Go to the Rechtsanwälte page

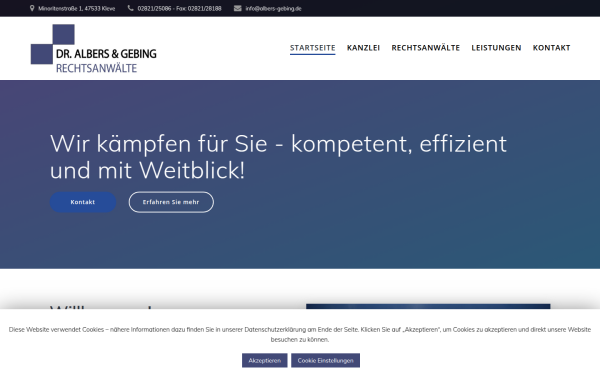click(x=426, y=48)
